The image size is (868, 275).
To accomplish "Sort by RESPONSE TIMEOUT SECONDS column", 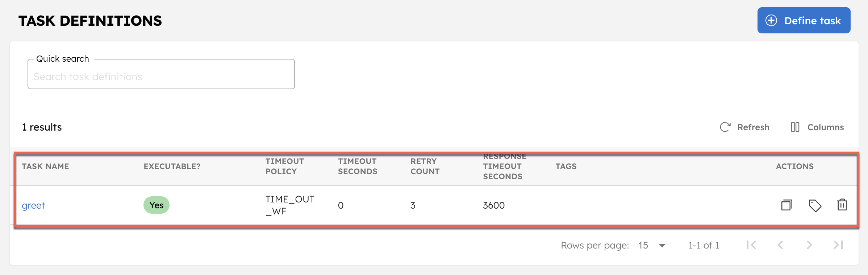I will (504, 166).
